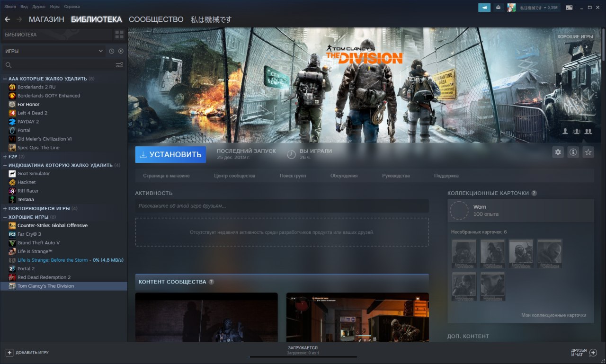Image resolution: width=606 pixels, height=364 pixels.
Task: Open the Steam menu
Action: pos(10,7)
